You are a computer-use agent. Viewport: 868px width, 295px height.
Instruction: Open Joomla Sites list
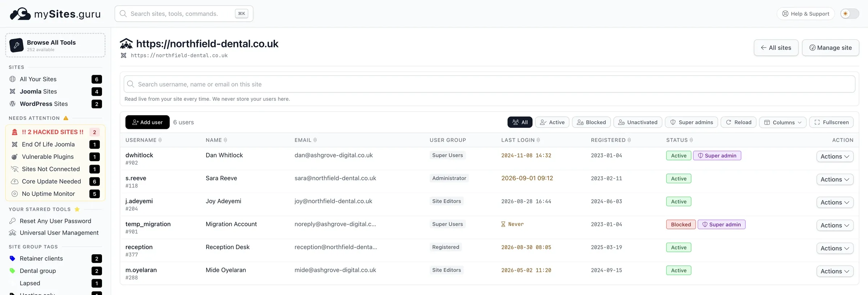point(55,91)
